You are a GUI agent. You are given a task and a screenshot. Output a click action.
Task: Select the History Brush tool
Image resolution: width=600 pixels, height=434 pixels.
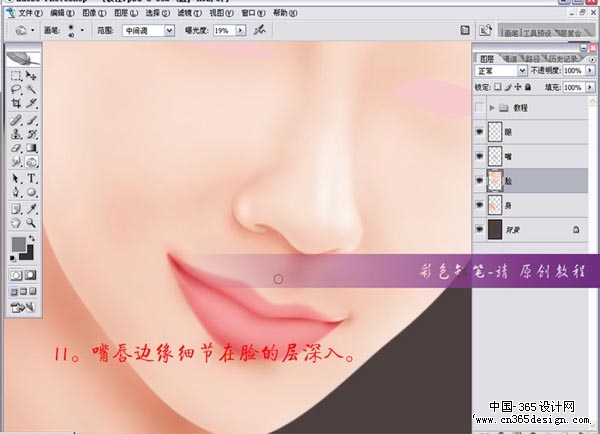click(x=31, y=134)
